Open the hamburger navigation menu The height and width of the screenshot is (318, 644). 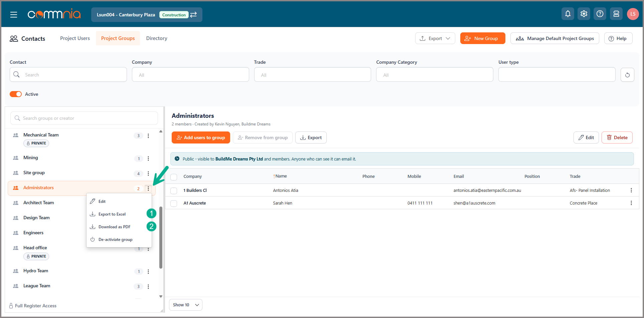[14, 15]
